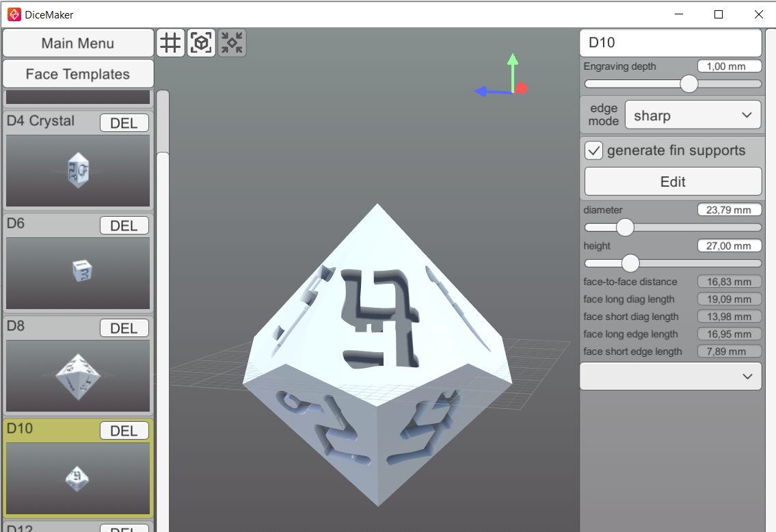Maximize the DiceMaker window

click(719, 14)
